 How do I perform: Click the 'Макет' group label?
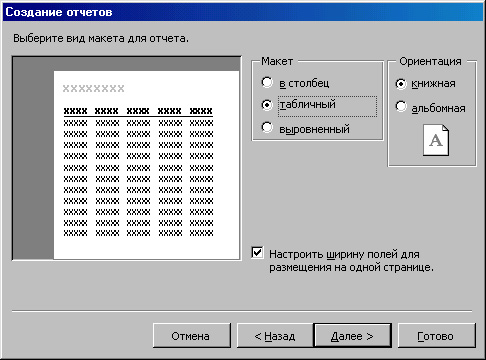click(x=277, y=61)
